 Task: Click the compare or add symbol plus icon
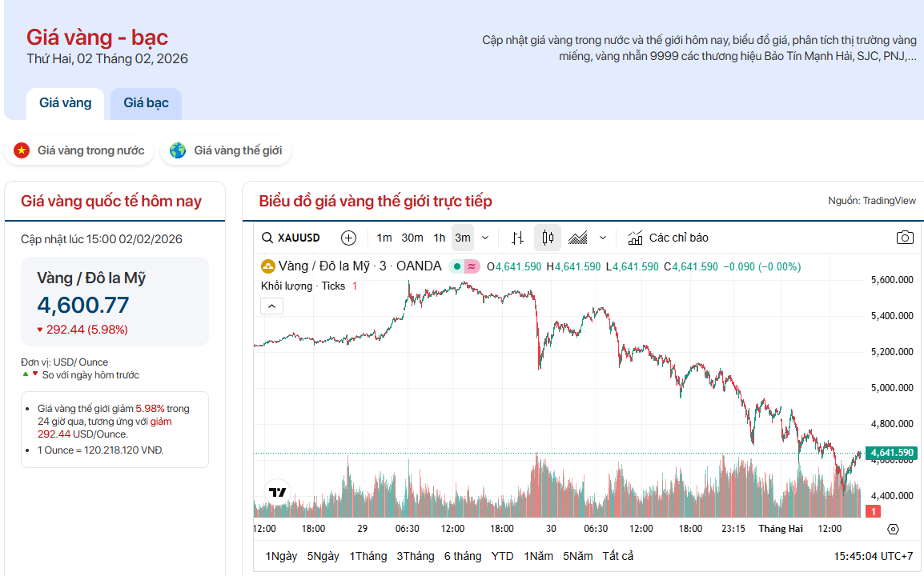(x=348, y=238)
